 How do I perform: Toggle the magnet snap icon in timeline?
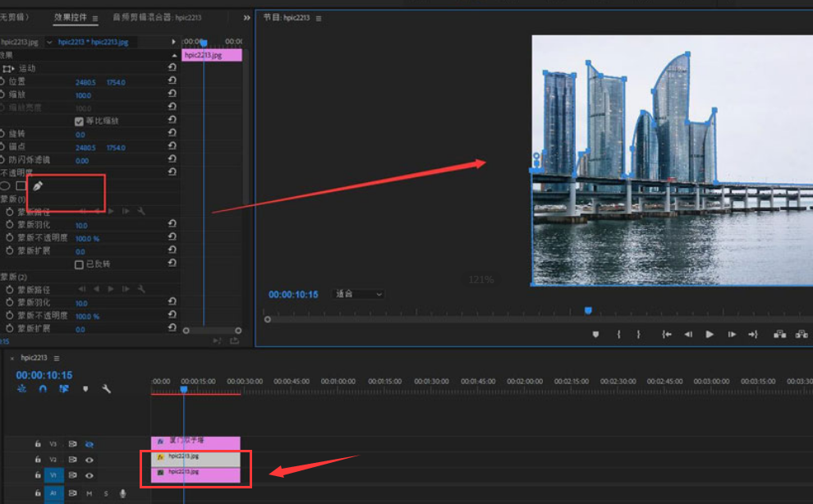tap(43, 389)
